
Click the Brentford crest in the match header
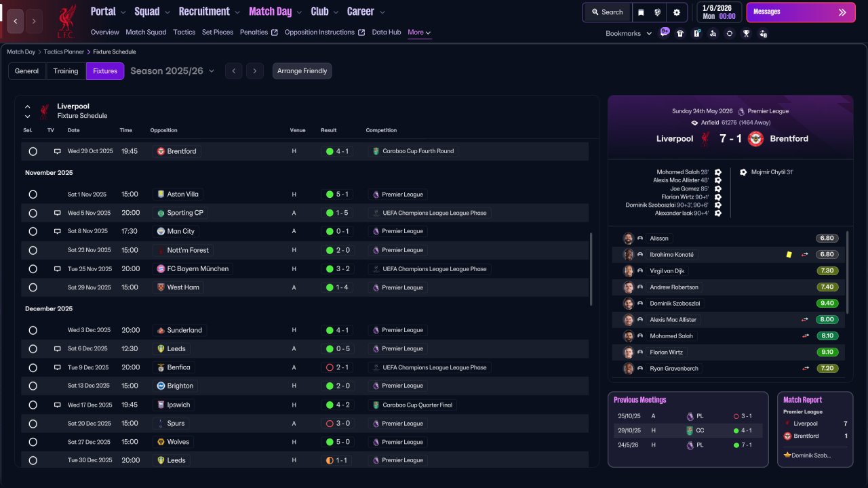point(755,138)
